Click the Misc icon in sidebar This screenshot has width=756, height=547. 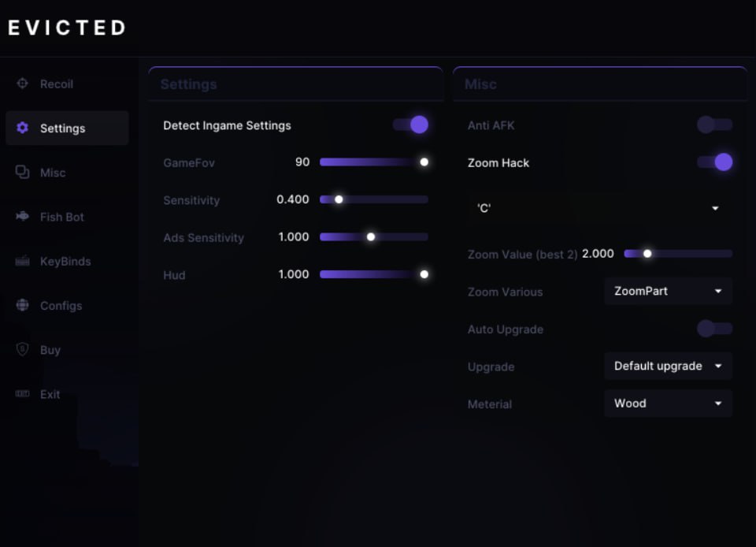[x=22, y=172]
